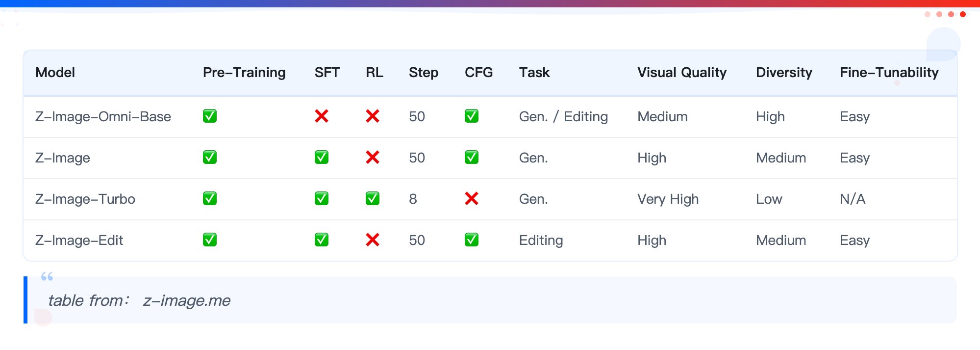Click the Pre-Training column header

244,73
